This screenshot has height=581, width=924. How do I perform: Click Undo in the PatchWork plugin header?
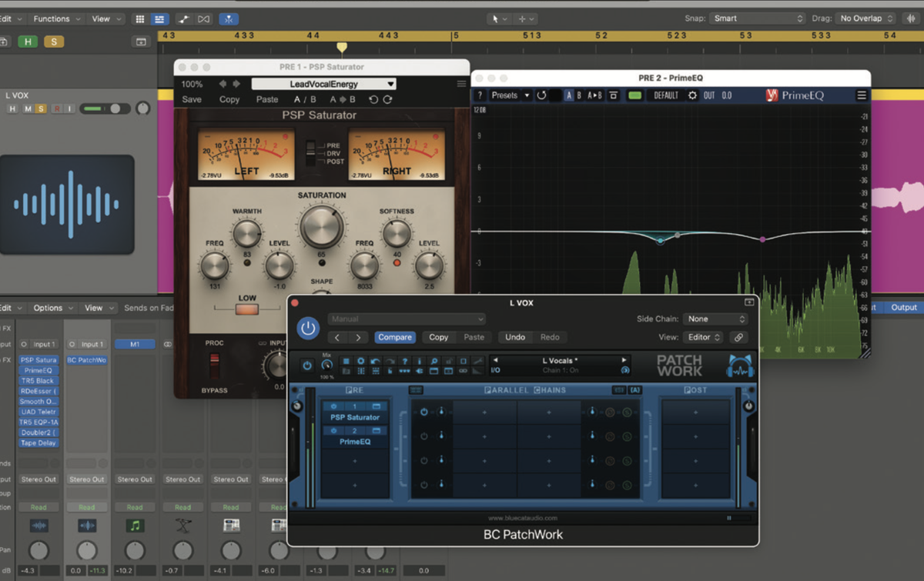pyautogui.click(x=514, y=337)
